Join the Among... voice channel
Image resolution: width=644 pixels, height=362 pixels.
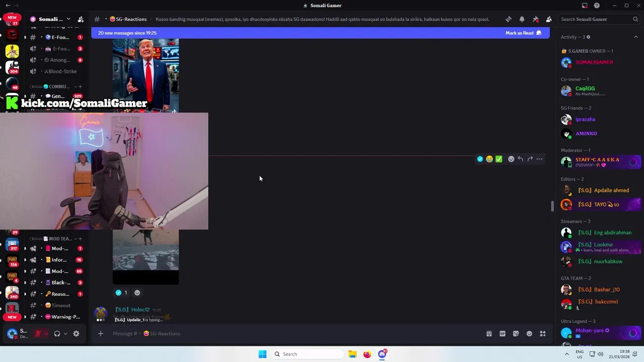tap(56, 60)
